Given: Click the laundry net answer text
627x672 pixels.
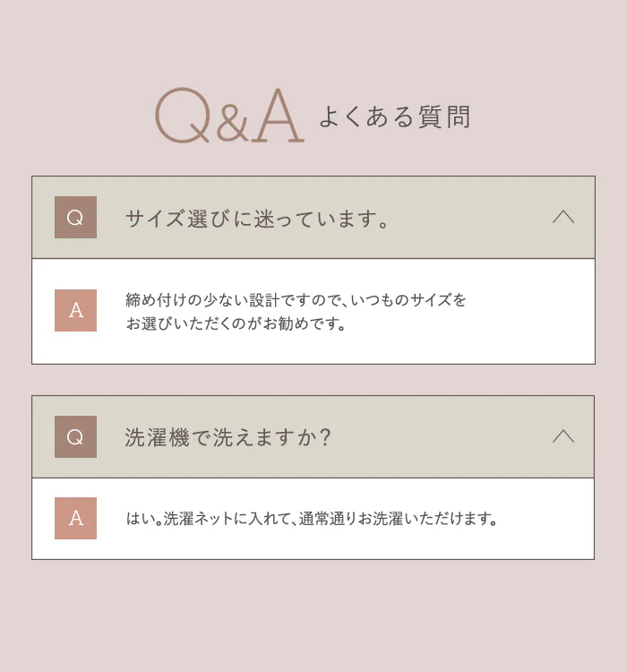Looking at the screenshot, I should 312,519.
